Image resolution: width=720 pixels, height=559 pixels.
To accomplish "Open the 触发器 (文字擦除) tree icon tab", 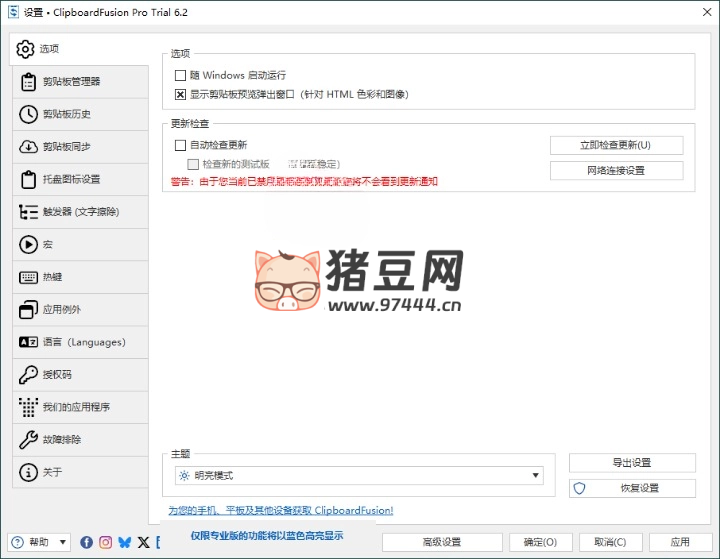I will coord(80,212).
